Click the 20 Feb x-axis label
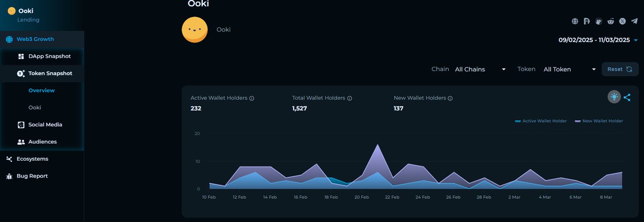644x222 pixels. click(362, 197)
